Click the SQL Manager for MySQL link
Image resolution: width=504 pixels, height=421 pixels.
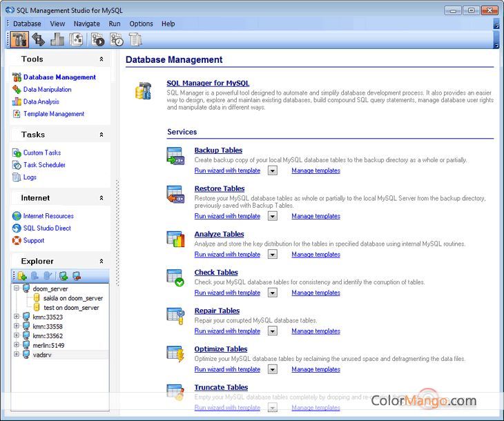click(x=208, y=84)
